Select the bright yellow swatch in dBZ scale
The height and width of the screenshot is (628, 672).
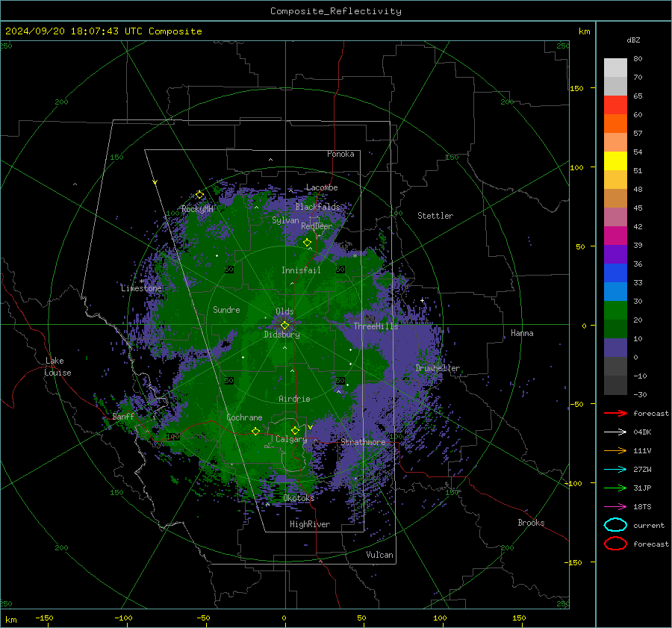click(x=615, y=161)
